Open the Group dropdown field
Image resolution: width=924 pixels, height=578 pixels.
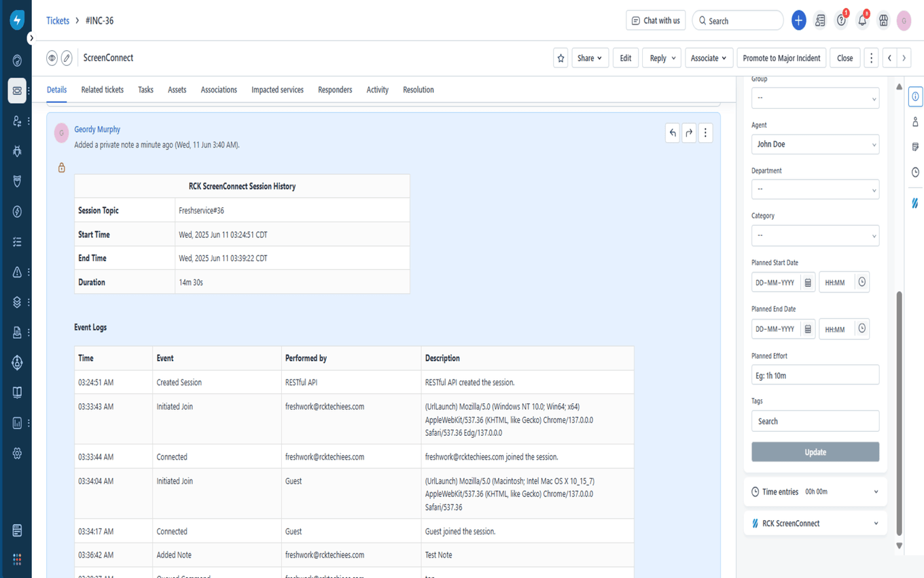click(x=815, y=98)
